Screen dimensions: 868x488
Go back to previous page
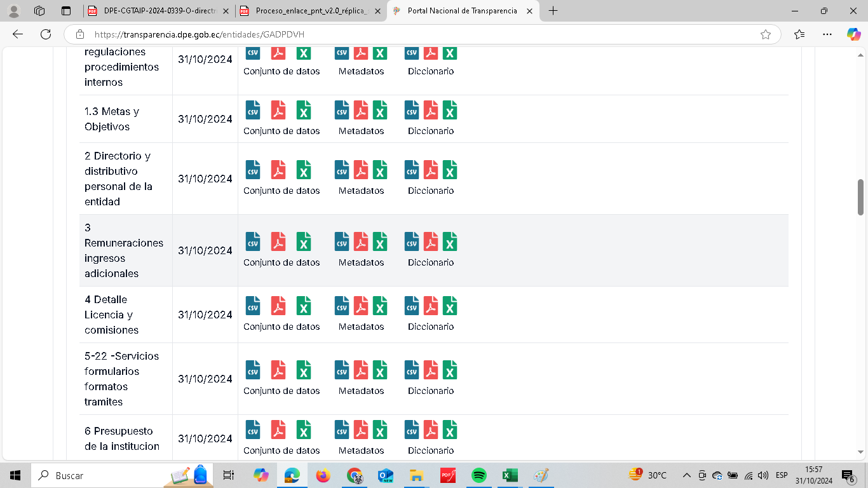18,34
